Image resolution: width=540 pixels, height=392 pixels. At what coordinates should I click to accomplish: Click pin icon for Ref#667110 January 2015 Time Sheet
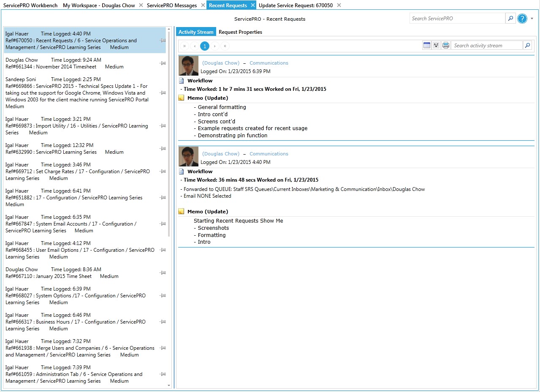click(163, 273)
